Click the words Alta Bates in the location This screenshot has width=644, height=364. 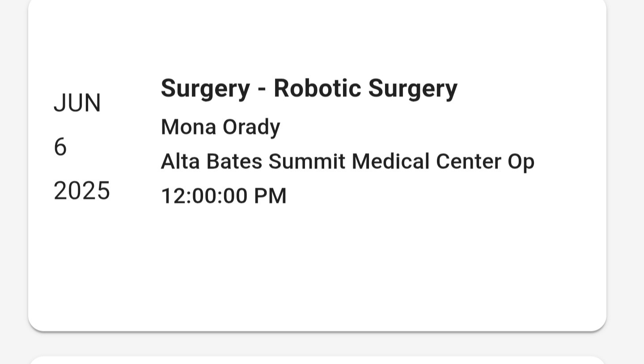[211, 162]
